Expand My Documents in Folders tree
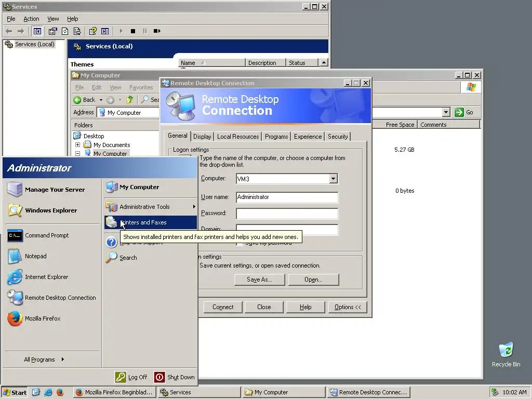Viewport: 532px width, 399px height. coord(78,145)
